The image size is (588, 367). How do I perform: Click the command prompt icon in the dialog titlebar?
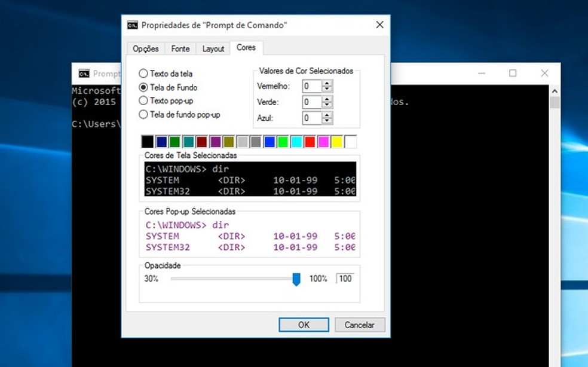tap(132, 25)
